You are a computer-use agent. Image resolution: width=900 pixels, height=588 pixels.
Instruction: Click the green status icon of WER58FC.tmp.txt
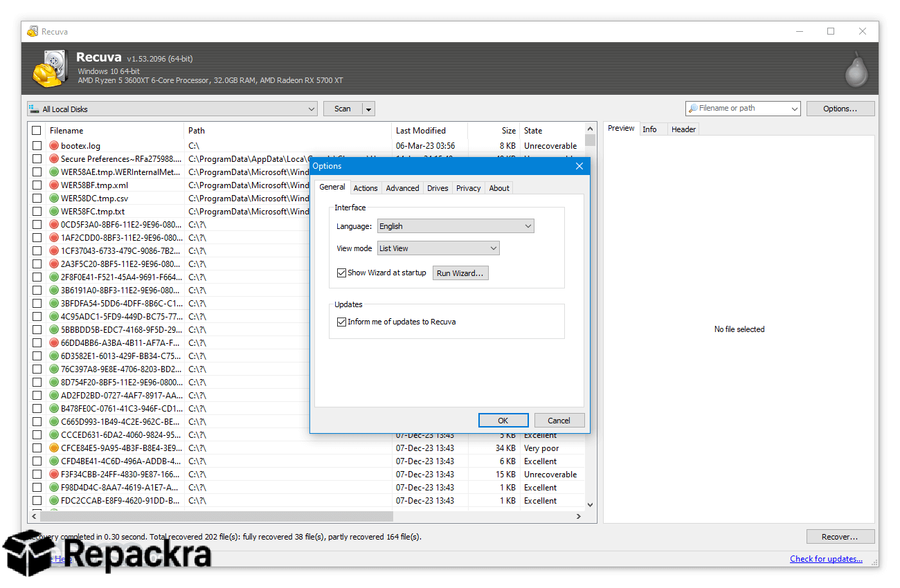pyautogui.click(x=54, y=212)
